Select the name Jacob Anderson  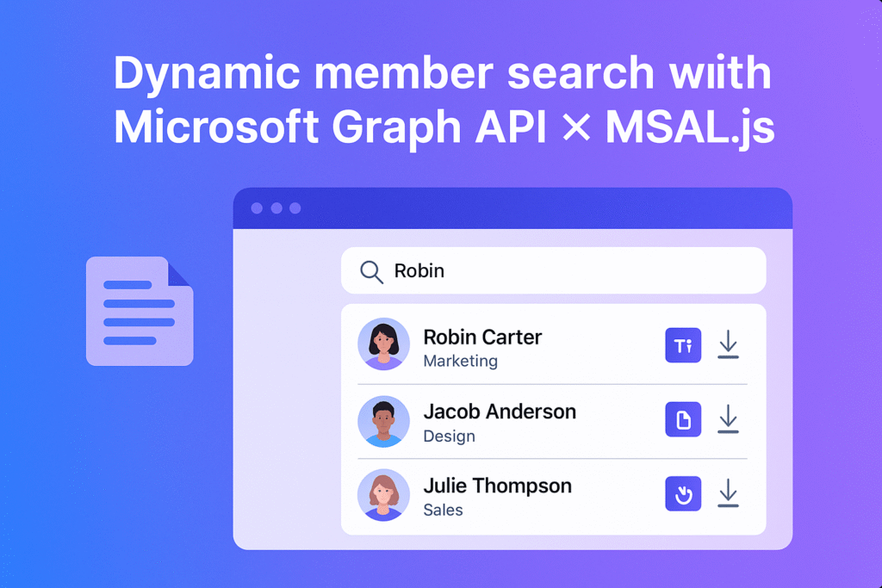pyautogui.click(x=500, y=412)
